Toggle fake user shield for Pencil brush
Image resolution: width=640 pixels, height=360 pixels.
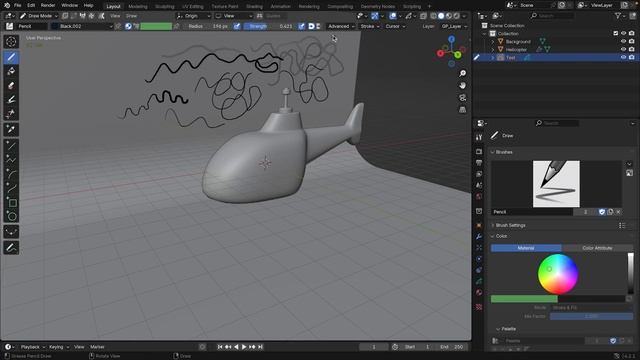point(602,212)
